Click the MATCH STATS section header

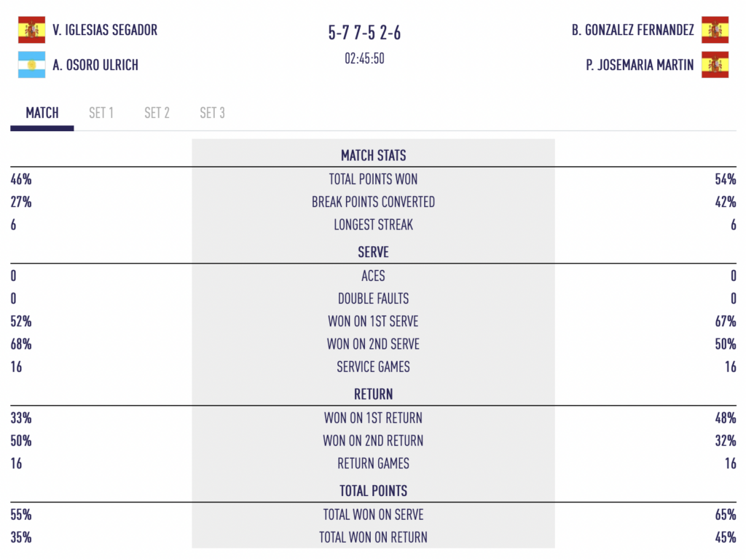[x=373, y=155]
